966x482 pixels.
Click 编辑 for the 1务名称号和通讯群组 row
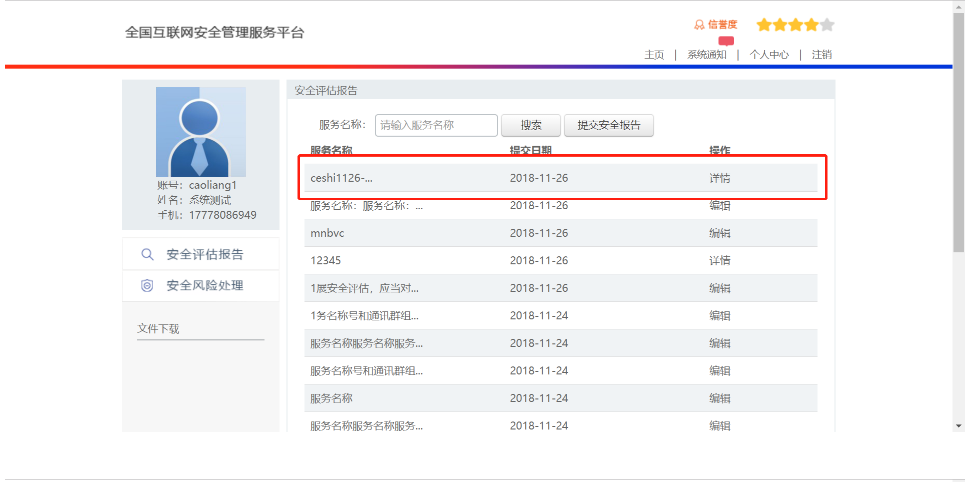[x=720, y=316]
